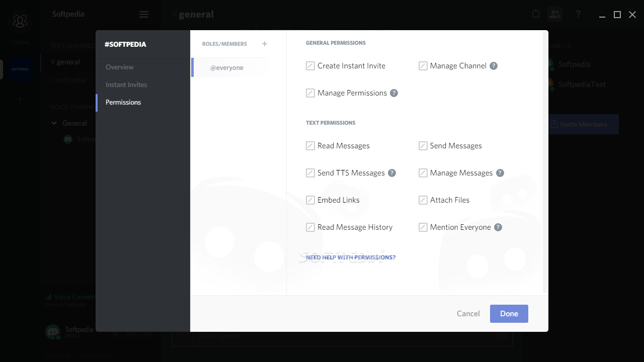Image resolution: width=644 pixels, height=362 pixels.
Task: Close the Discord window
Action: pos(632,15)
